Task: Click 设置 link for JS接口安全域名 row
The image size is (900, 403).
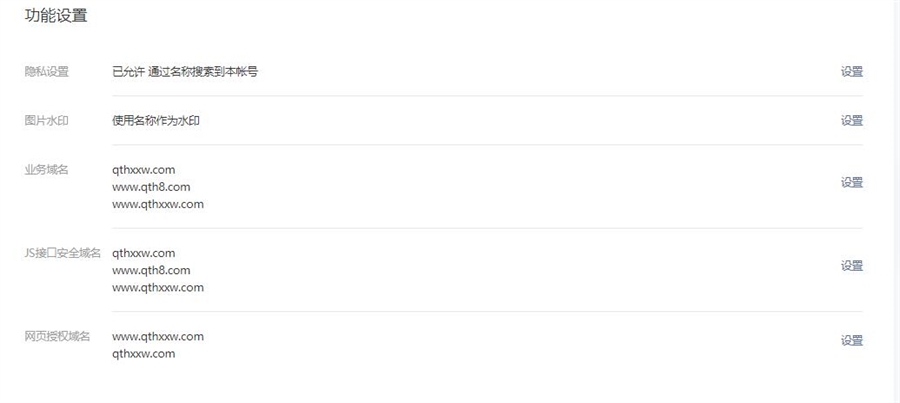Action: 851,266
